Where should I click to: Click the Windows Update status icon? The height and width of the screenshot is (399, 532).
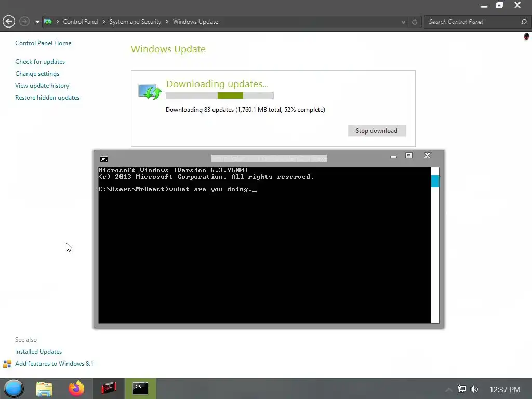[x=150, y=91]
